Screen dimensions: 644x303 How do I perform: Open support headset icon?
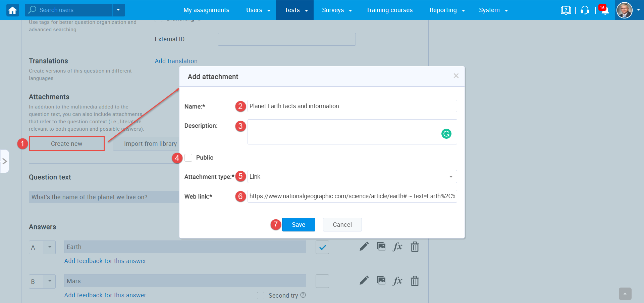(585, 10)
